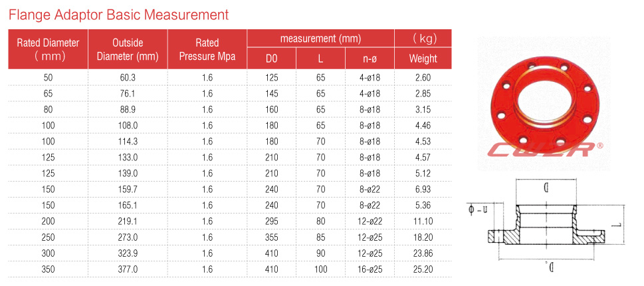Select the Rated Pressure Mpa header
644x286 pixels.
pos(207,49)
